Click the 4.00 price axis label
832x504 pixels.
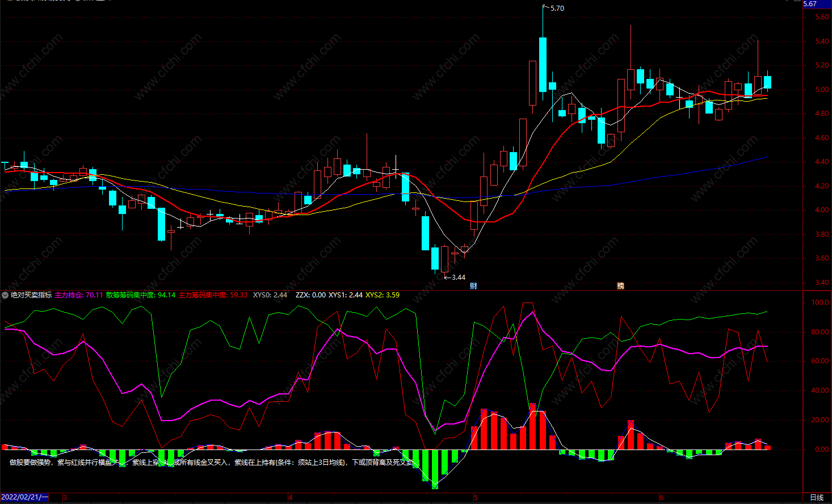[x=822, y=210]
